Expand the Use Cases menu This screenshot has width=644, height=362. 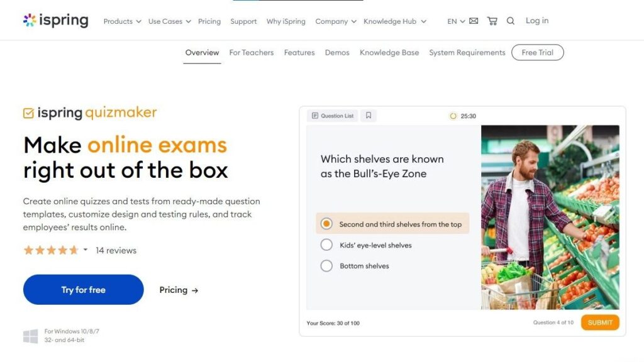pyautogui.click(x=169, y=21)
